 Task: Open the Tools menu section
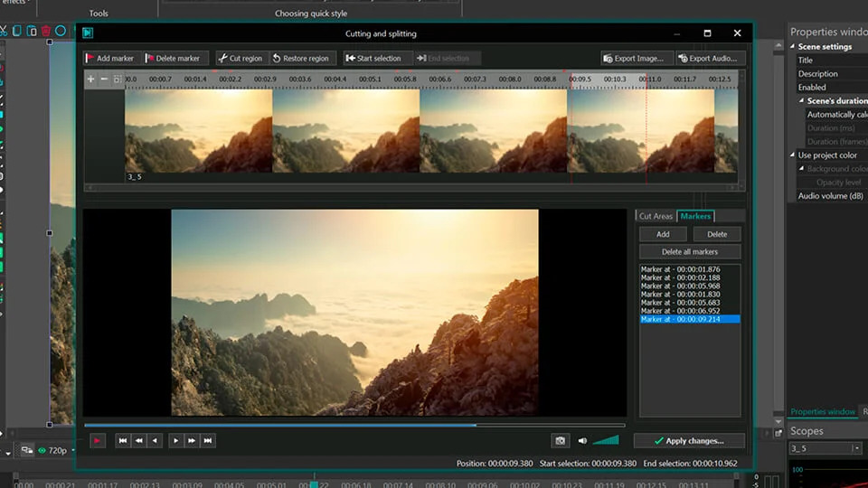tap(99, 14)
